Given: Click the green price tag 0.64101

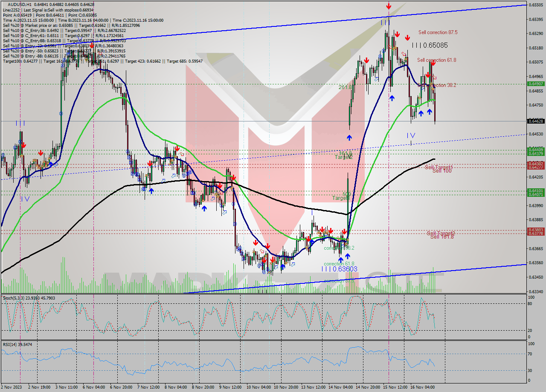Looking at the screenshot, I should pos(536,190).
